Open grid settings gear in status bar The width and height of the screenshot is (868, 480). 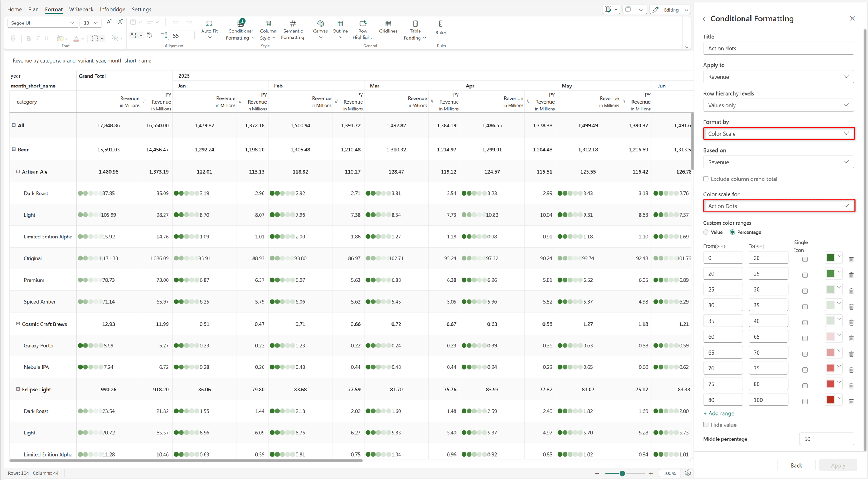[688, 473]
